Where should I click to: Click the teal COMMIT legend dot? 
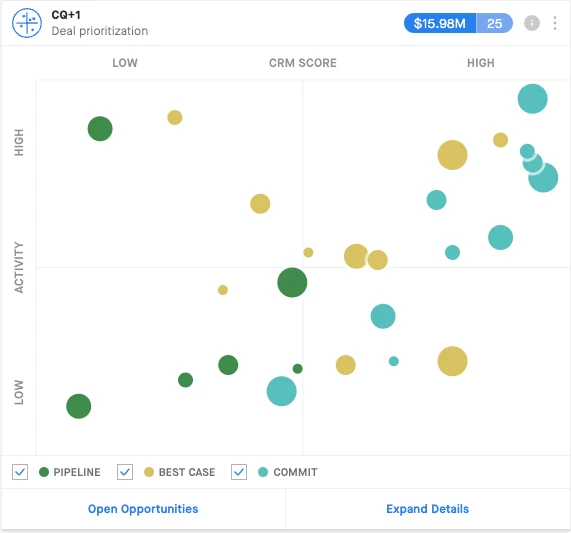pyautogui.click(x=263, y=472)
